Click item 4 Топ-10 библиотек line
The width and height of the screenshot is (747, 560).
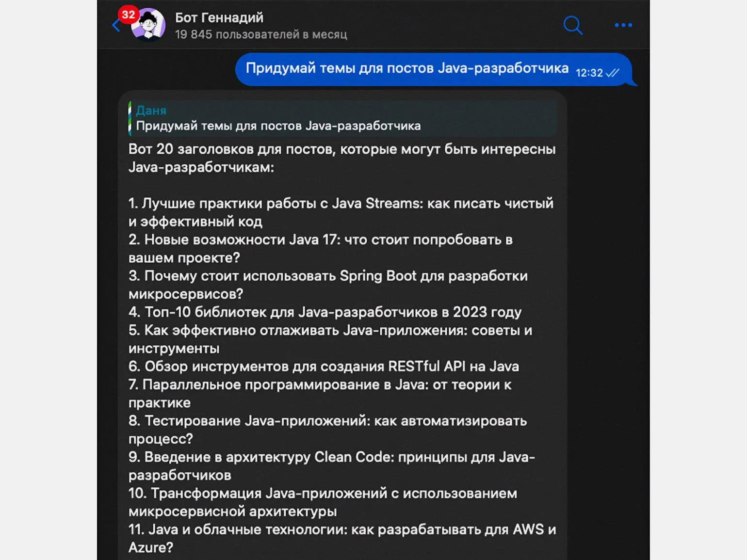coord(325,312)
